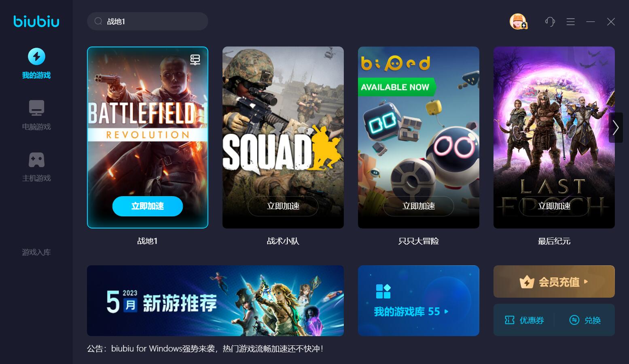Click 兑换 redeem option
This screenshot has width=629, height=364.
585,320
